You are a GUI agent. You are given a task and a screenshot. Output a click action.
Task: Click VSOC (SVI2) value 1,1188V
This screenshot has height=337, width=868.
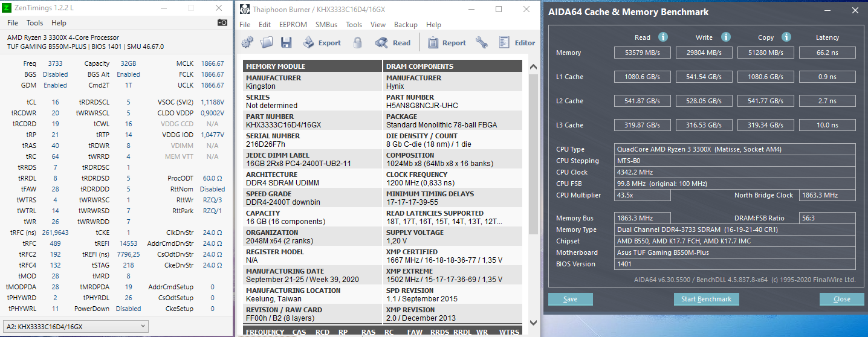click(x=212, y=102)
